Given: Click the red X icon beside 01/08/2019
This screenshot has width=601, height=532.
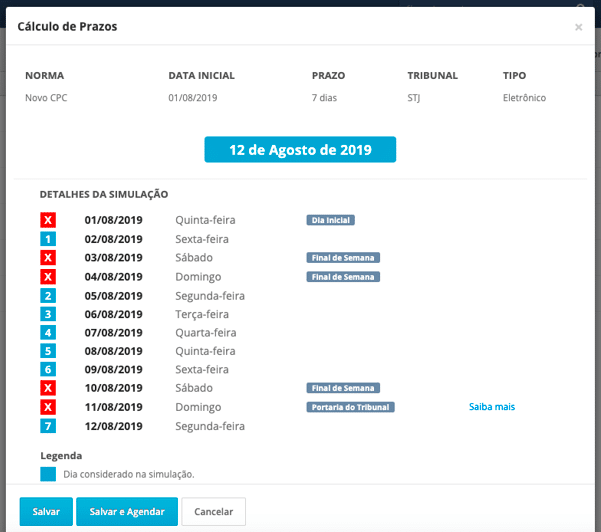Looking at the screenshot, I should pos(48,220).
